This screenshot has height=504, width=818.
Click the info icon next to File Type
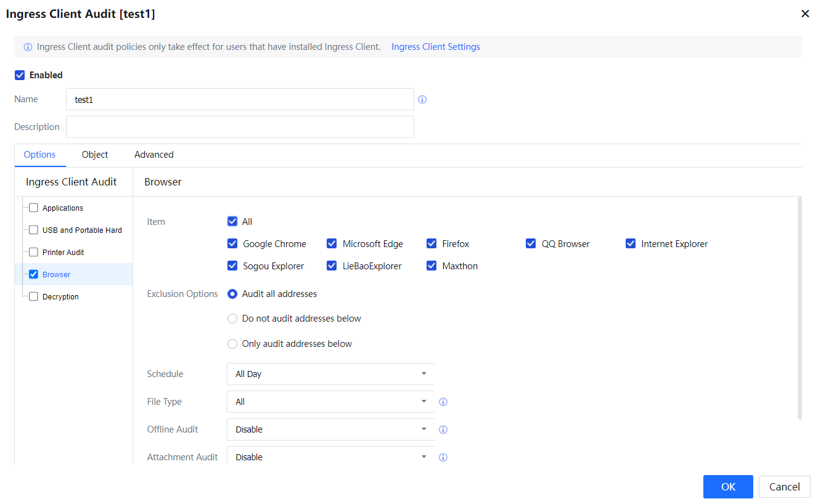pos(443,402)
